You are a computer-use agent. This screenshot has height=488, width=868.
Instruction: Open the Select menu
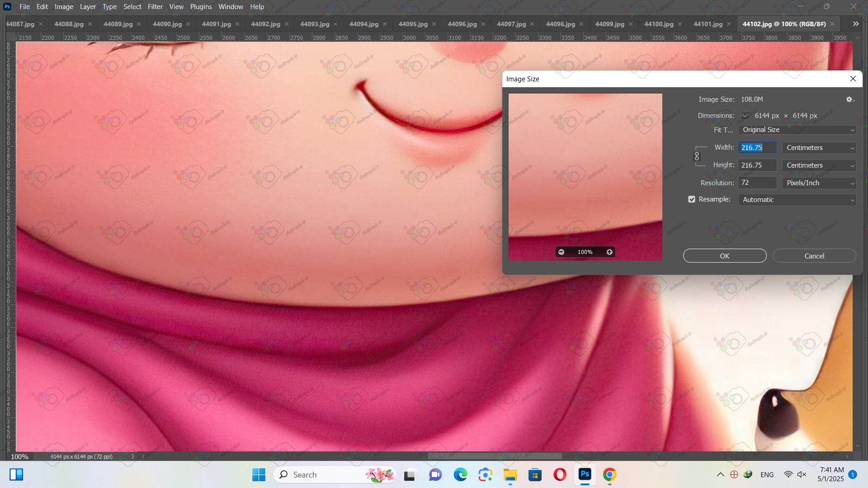(132, 7)
